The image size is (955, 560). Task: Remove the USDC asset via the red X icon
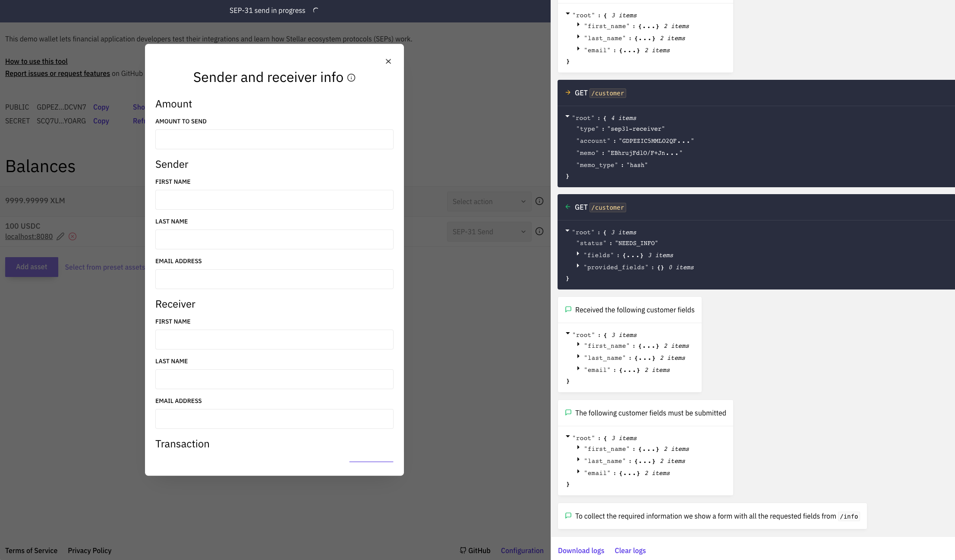(72, 236)
